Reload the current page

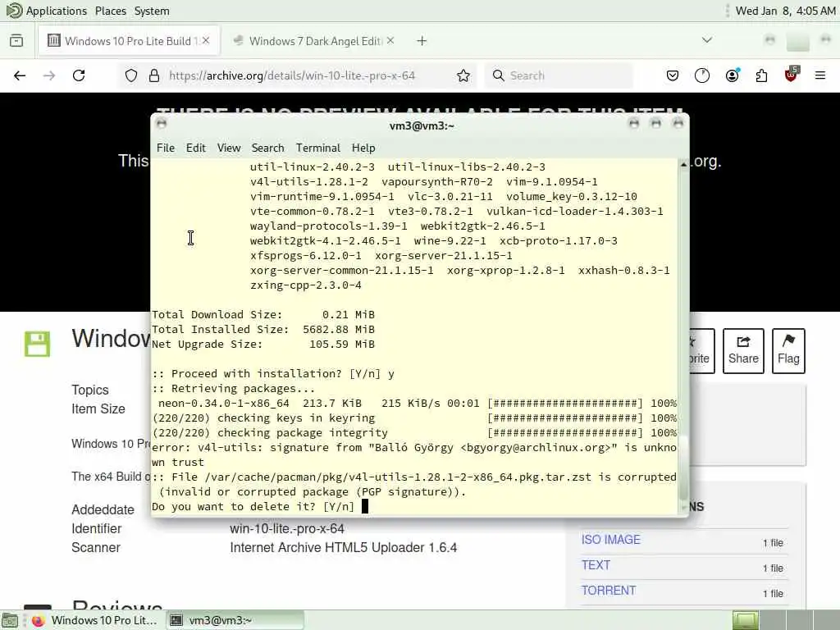pyautogui.click(x=79, y=75)
